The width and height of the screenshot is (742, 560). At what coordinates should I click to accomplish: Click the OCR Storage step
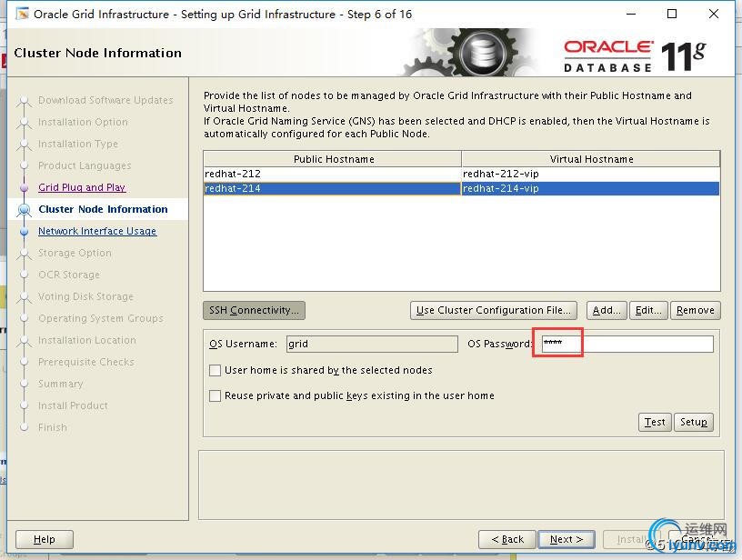pos(69,275)
